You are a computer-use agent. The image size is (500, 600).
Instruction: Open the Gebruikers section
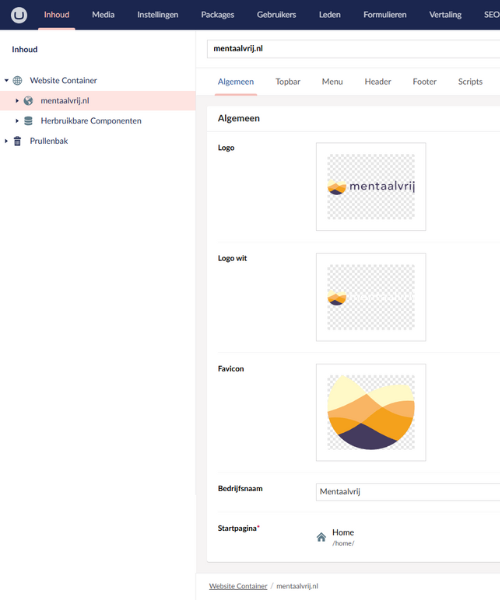point(277,15)
